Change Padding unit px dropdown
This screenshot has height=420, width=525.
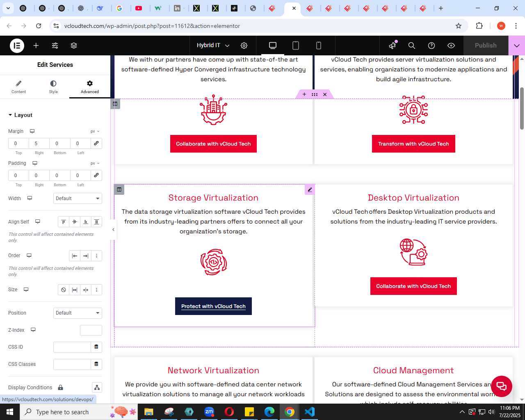[95, 163]
